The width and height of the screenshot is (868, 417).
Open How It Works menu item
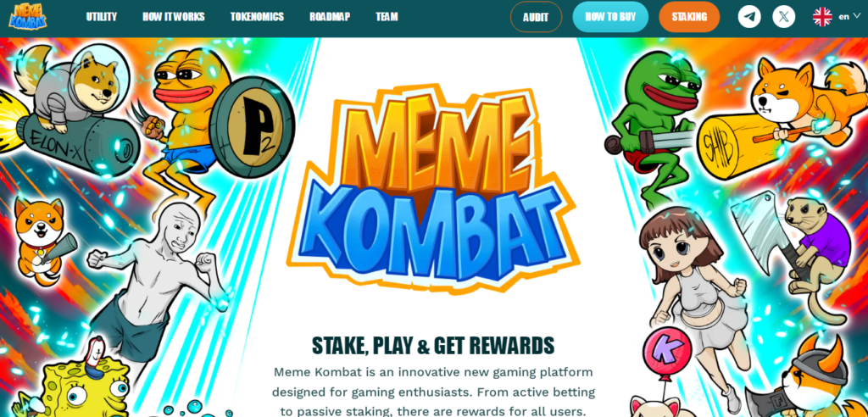click(x=173, y=17)
